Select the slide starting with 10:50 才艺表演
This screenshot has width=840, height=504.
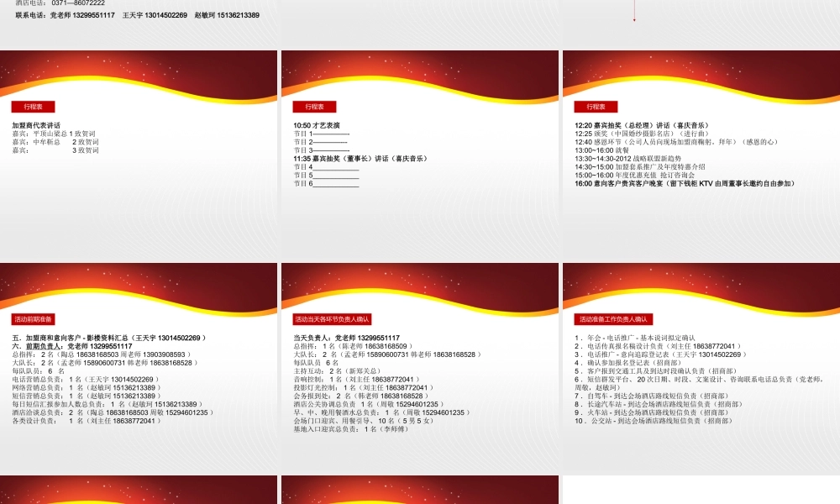point(420,156)
